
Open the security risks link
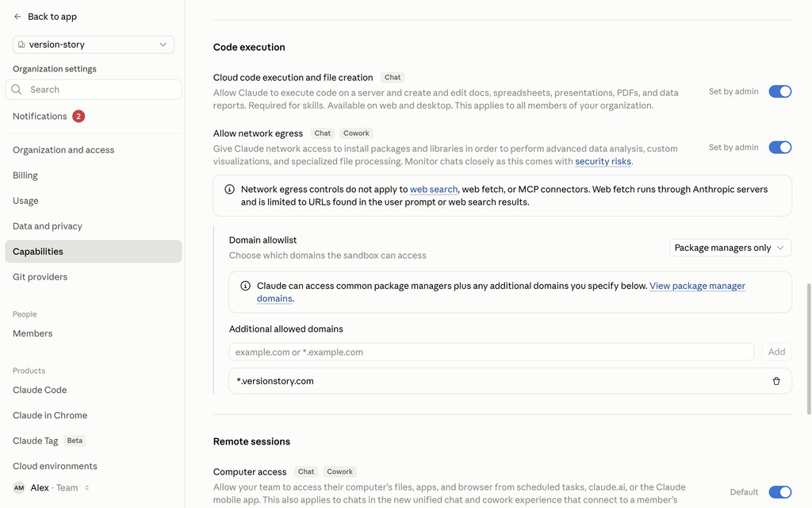coord(603,161)
